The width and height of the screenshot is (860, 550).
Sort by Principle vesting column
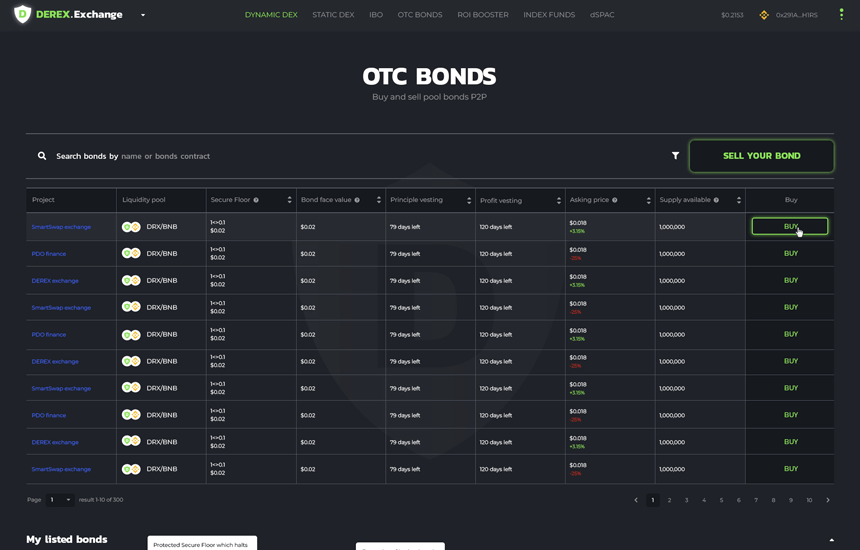pyautogui.click(x=468, y=200)
